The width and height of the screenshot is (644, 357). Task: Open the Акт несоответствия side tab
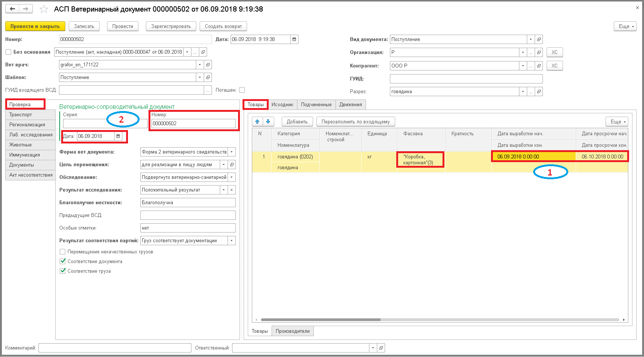coord(30,175)
